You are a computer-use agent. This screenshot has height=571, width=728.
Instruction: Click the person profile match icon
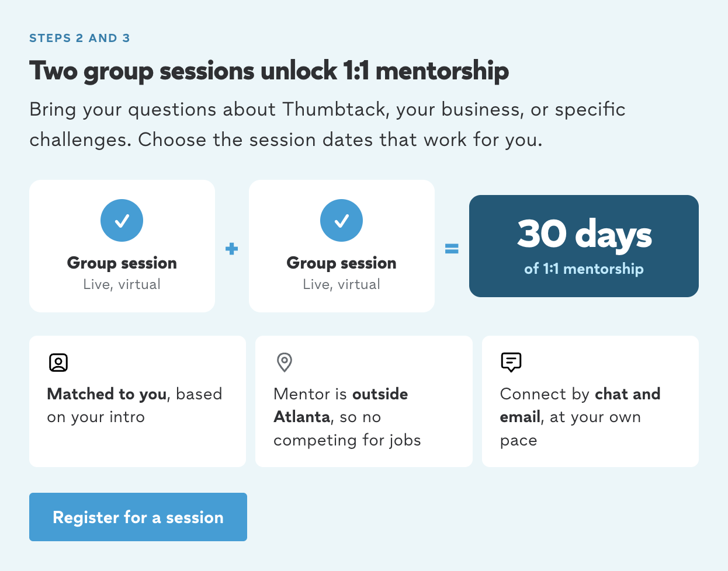click(58, 363)
